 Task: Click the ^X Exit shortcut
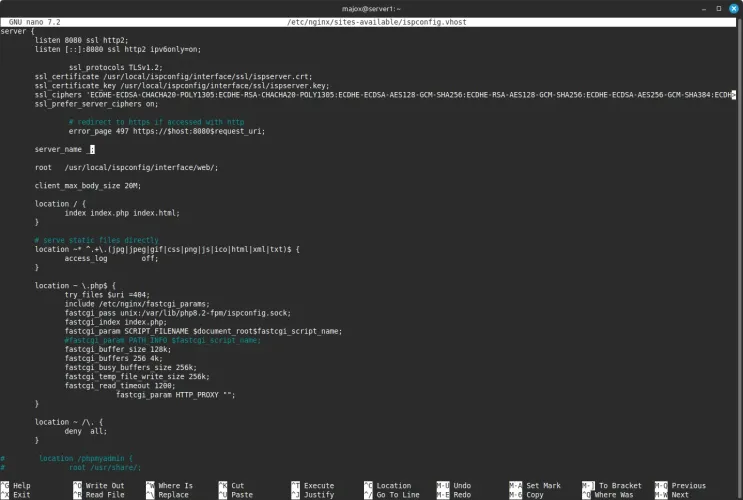click(16, 494)
